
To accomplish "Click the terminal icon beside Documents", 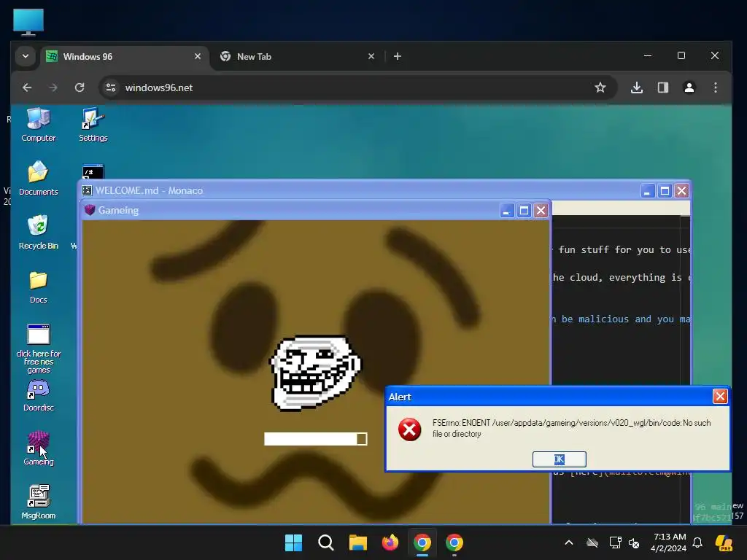I will (93, 172).
